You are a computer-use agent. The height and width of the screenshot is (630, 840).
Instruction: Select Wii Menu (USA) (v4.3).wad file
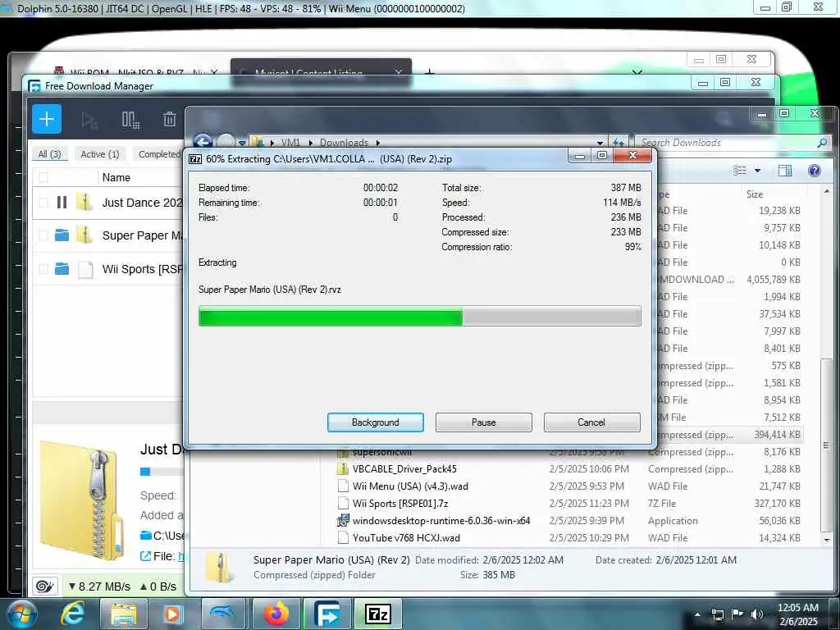[410, 486]
